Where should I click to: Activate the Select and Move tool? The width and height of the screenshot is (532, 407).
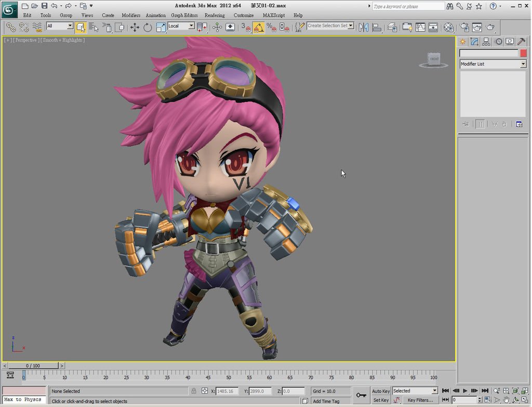click(135, 27)
